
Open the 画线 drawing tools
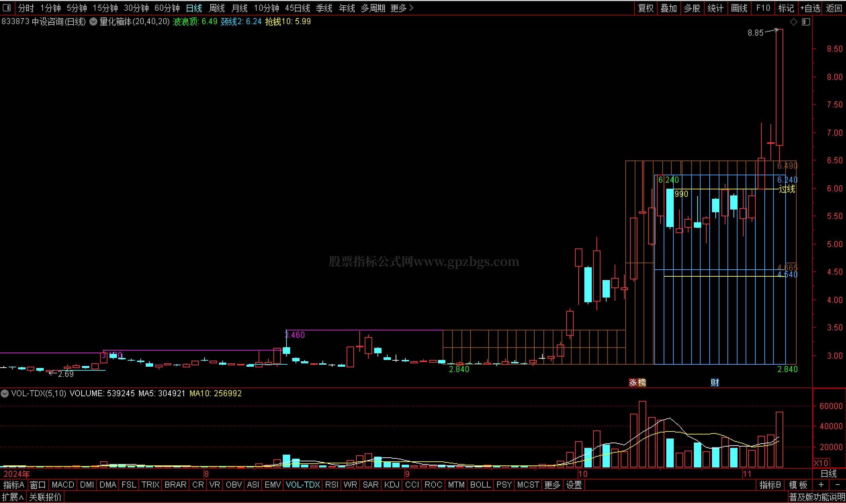pyautogui.click(x=739, y=8)
